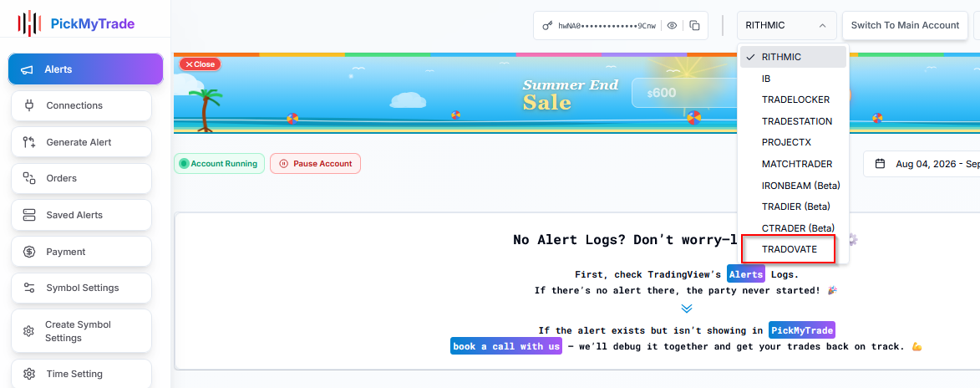The width and height of the screenshot is (980, 388).
Task: Open Saved Alerts in sidebar
Action: pyautogui.click(x=81, y=215)
